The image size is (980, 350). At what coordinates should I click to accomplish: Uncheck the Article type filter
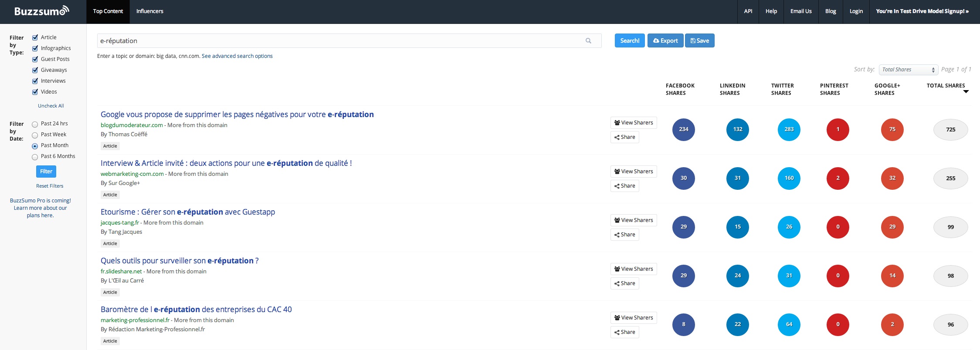pyautogui.click(x=35, y=37)
